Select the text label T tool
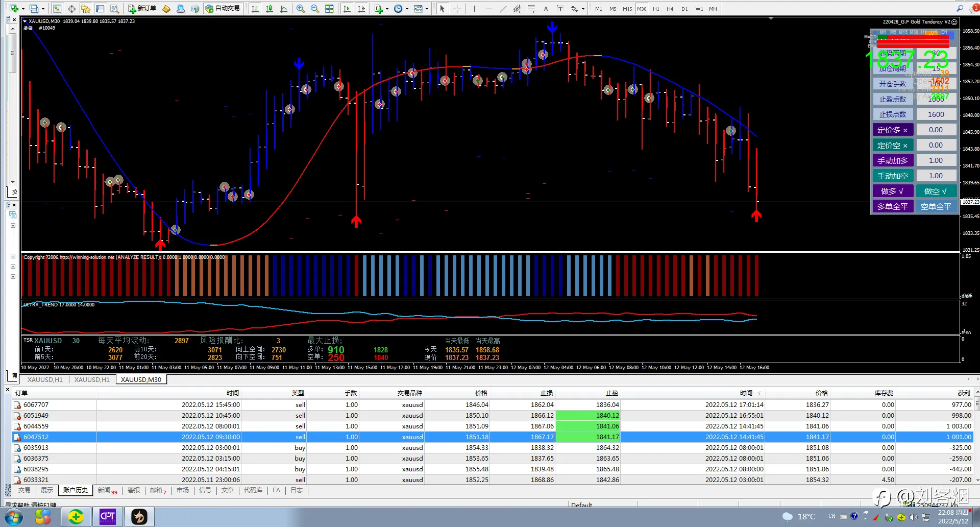Viewport: 980px width, 527px height. pyautogui.click(x=560, y=9)
